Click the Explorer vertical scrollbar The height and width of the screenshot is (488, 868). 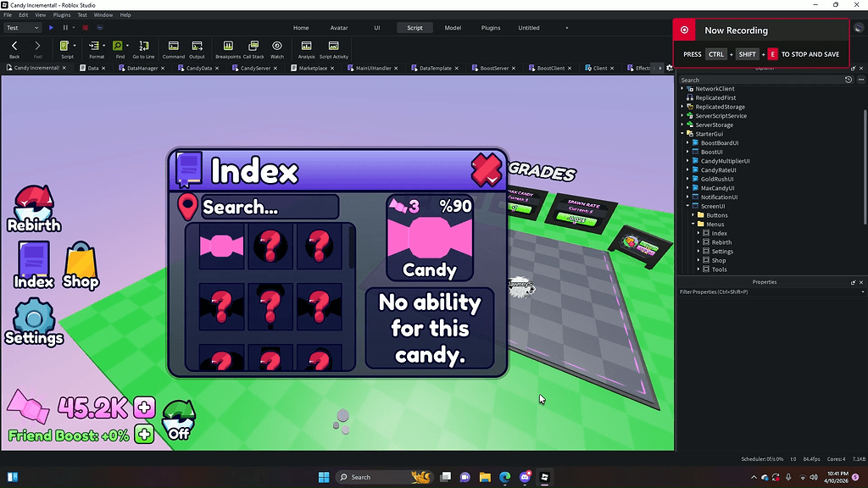coord(865,166)
